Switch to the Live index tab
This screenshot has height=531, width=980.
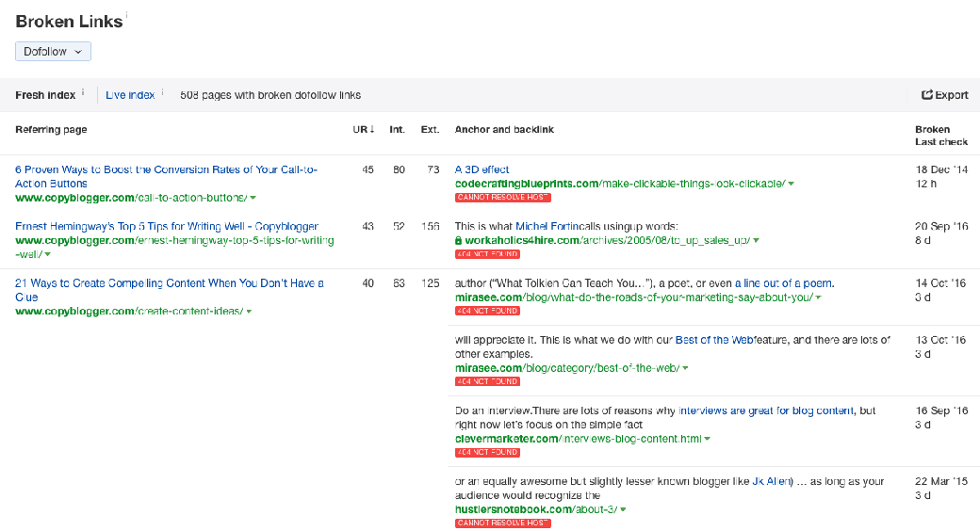pos(130,95)
